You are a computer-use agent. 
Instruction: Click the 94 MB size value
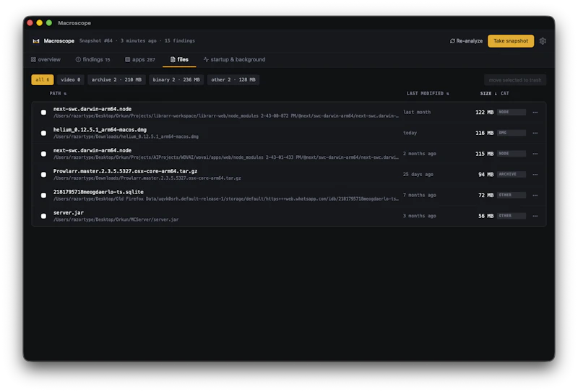coord(486,174)
